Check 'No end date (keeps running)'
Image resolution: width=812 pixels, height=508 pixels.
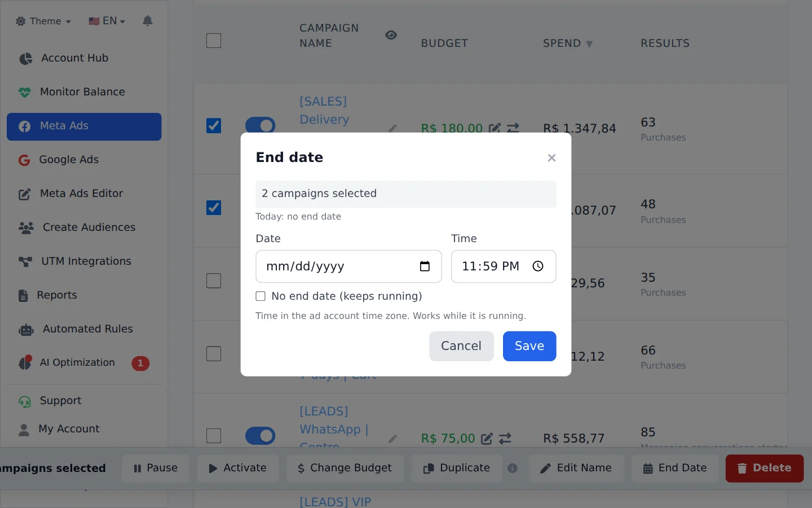(261, 296)
